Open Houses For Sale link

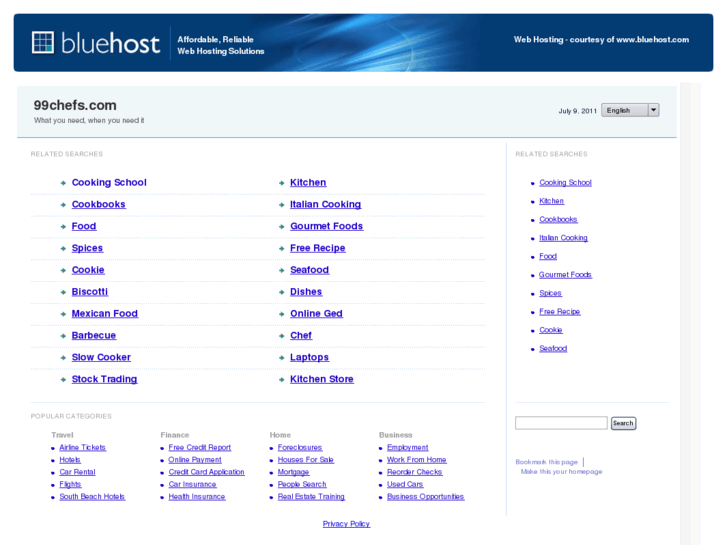[x=306, y=460]
